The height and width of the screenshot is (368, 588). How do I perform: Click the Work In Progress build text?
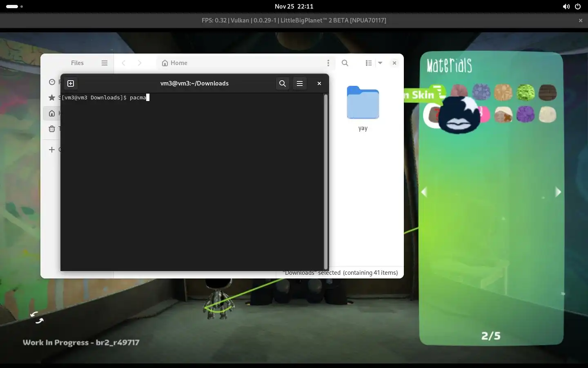coord(81,343)
